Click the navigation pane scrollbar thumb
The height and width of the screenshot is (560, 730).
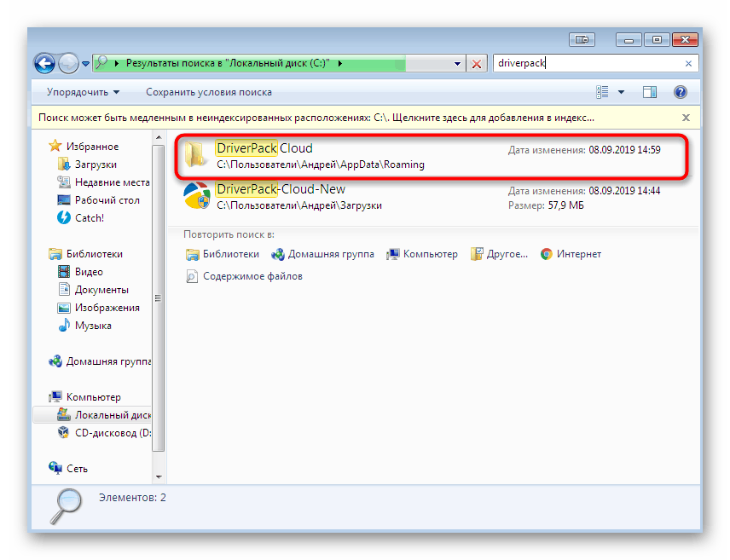159,298
